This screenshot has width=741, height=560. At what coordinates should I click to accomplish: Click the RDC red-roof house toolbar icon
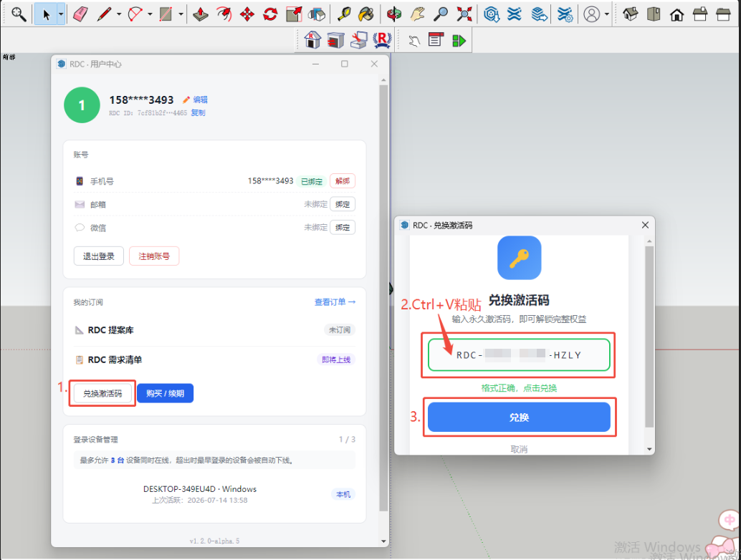point(312,40)
